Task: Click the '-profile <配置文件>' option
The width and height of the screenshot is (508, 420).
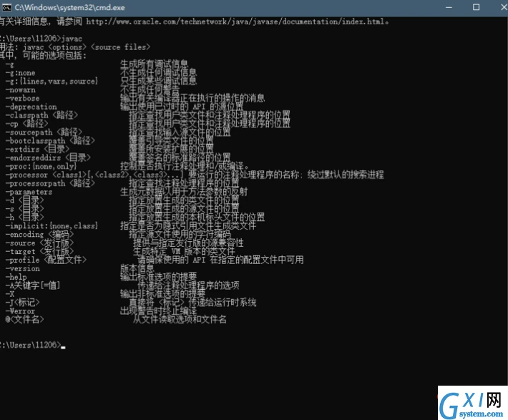Action: pos(46,260)
